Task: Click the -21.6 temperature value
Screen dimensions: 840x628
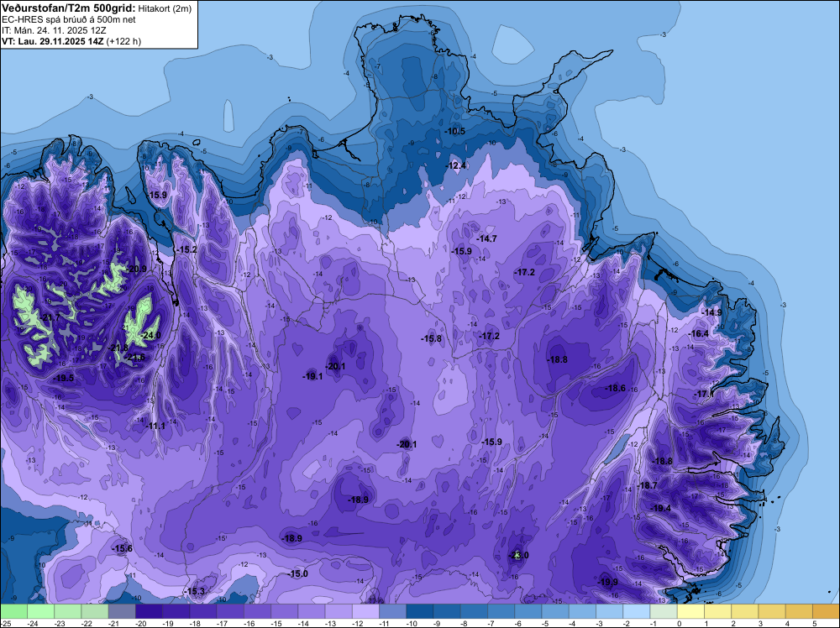Action: pos(135,357)
